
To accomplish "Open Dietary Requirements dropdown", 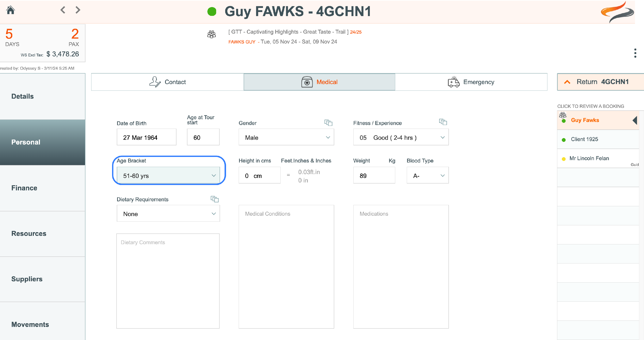I will [168, 214].
